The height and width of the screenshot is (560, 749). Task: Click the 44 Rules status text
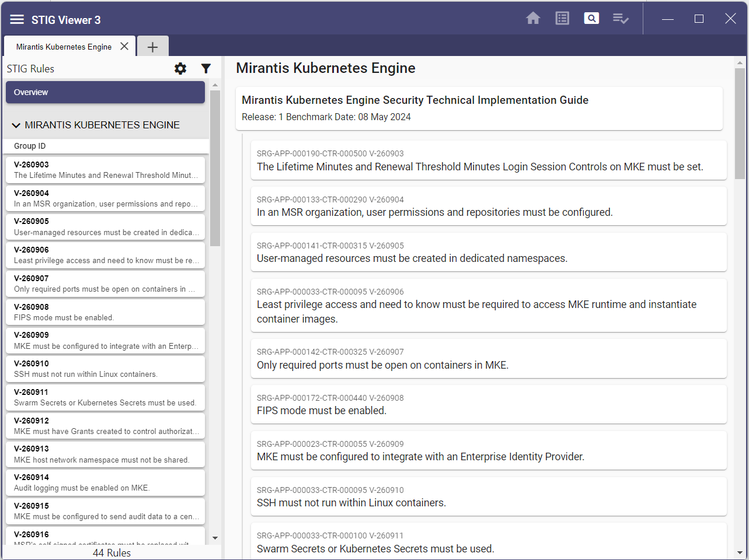[x=112, y=552]
